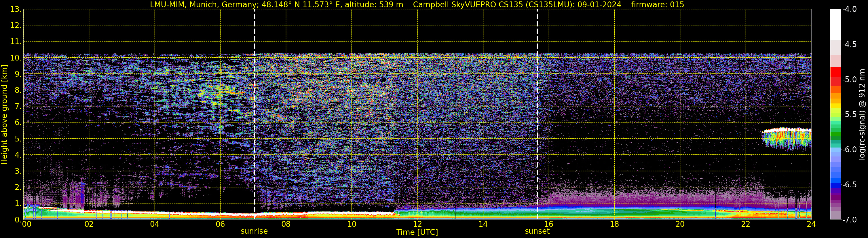
Task: Click time axis tick label 06
Action: click(220, 224)
